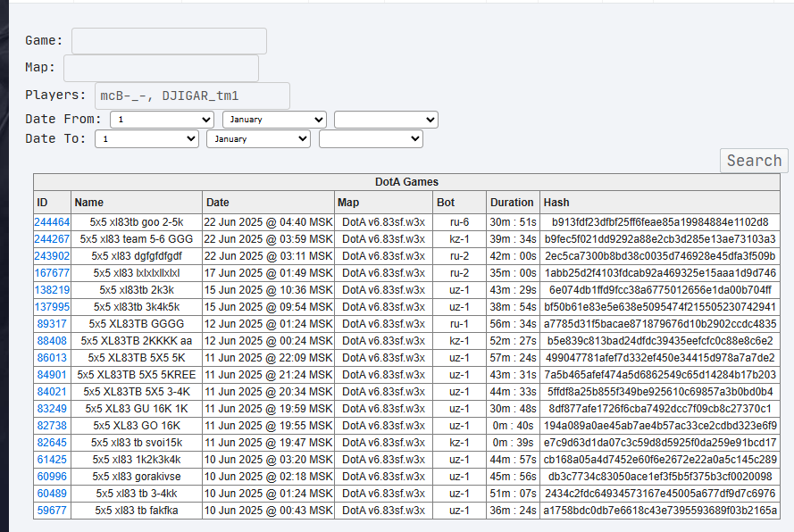794x532 pixels.
Task: Open game ID 60996 link
Action: coord(52,477)
